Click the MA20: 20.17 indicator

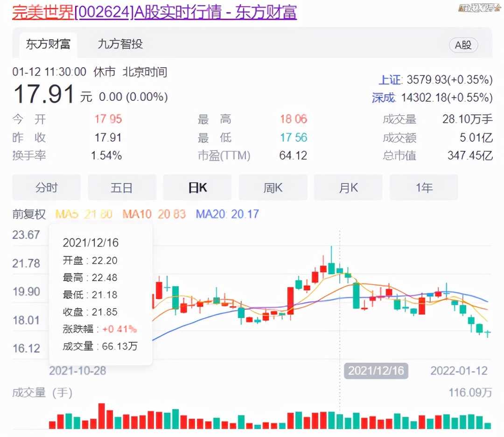tap(227, 214)
